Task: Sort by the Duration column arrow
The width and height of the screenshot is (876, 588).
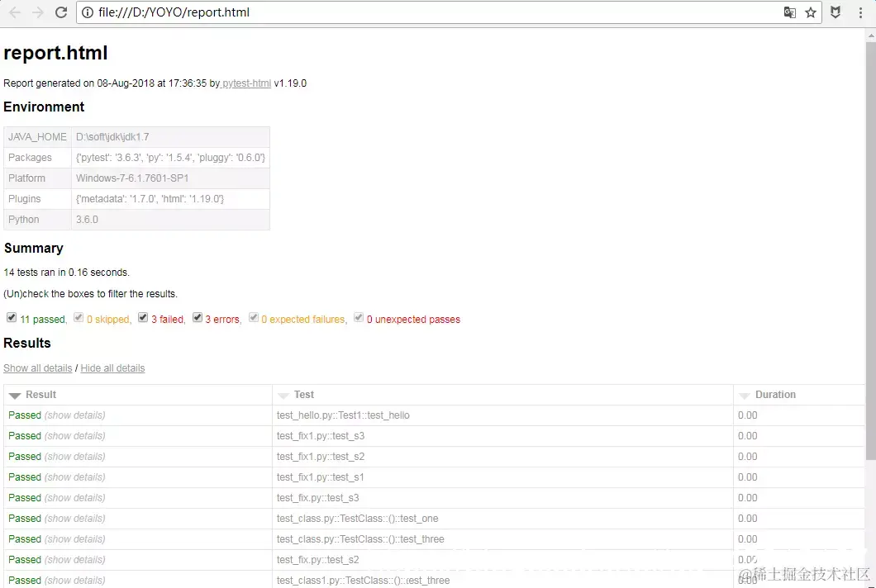Action: (x=744, y=396)
